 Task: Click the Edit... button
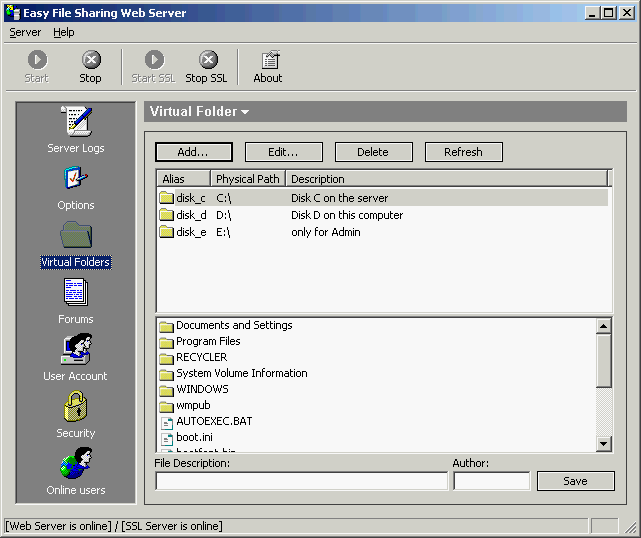pyautogui.click(x=284, y=152)
